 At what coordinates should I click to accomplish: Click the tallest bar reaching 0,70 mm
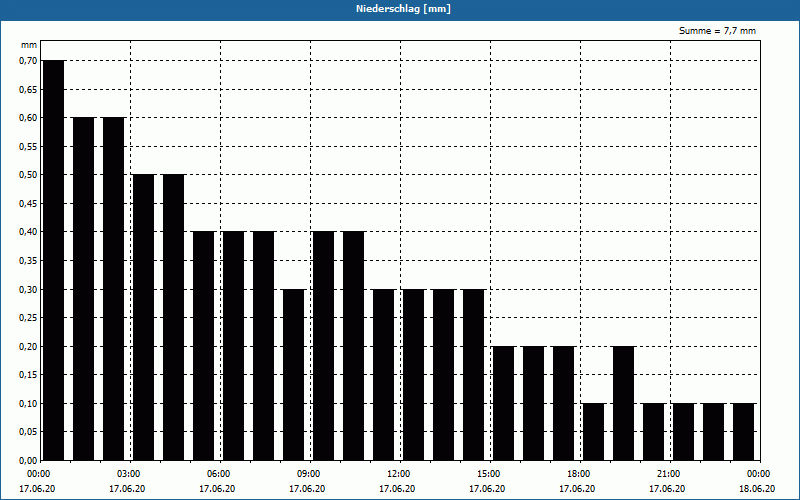[54, 260]
